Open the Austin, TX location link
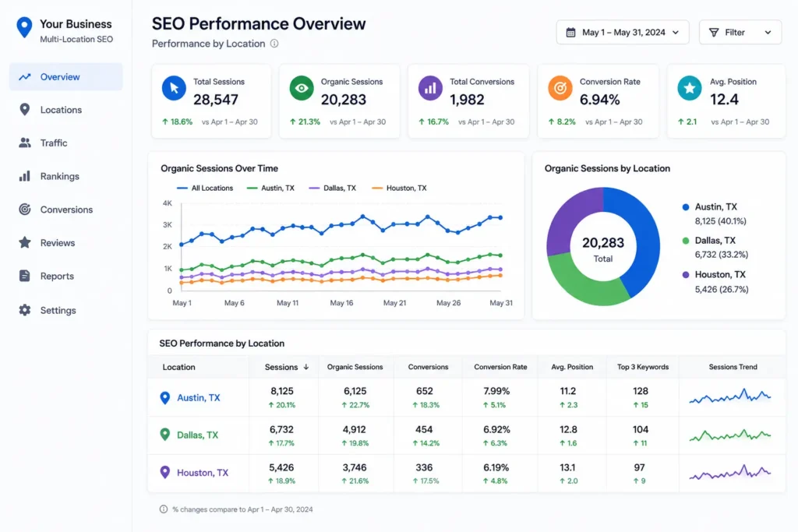Viewport: 798px width, 532px height. pyautogui.click(x=199, y=398)
